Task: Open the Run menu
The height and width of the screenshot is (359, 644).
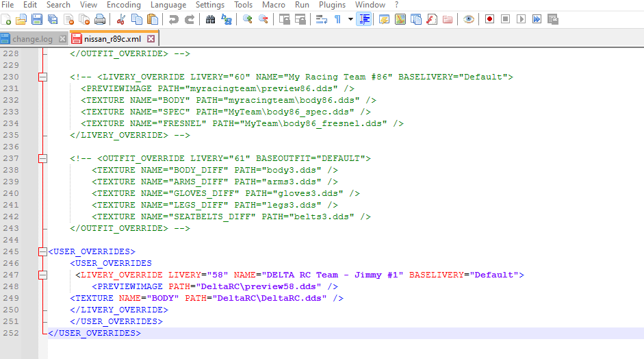Action: 302,5
